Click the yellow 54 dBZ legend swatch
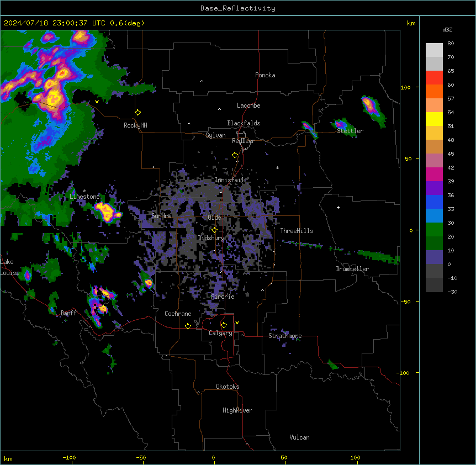 (x=434, y=119)
